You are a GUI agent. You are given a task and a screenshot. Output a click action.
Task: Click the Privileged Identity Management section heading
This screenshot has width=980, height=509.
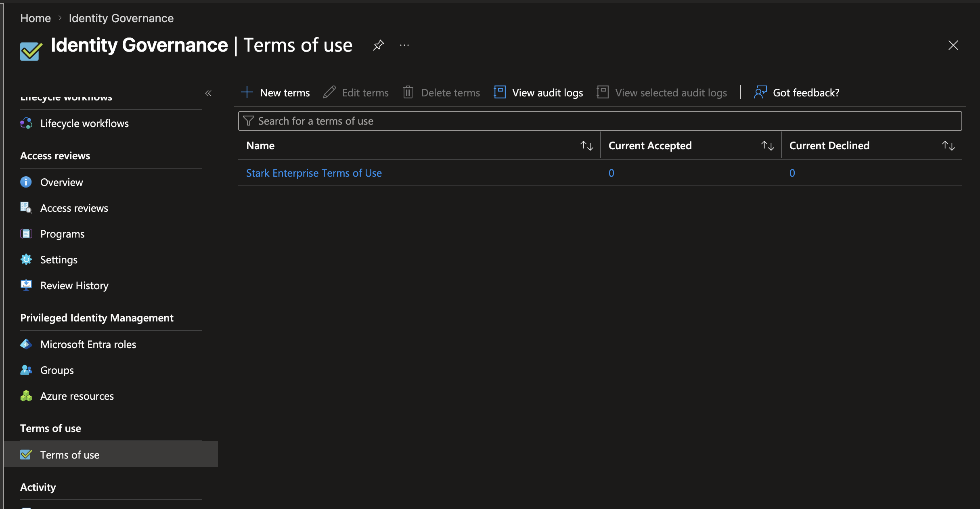(97, 318)
